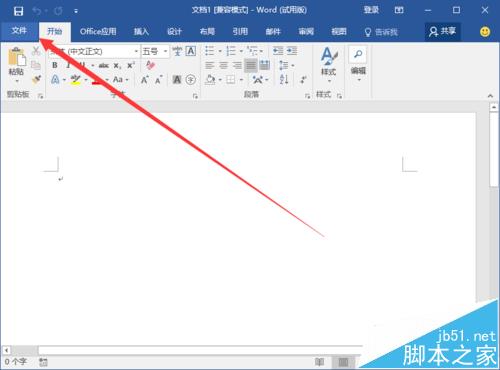Toggle Bold formatting
Image resolution: width=500 pixels, height=370 pixels.
(55, 65)
